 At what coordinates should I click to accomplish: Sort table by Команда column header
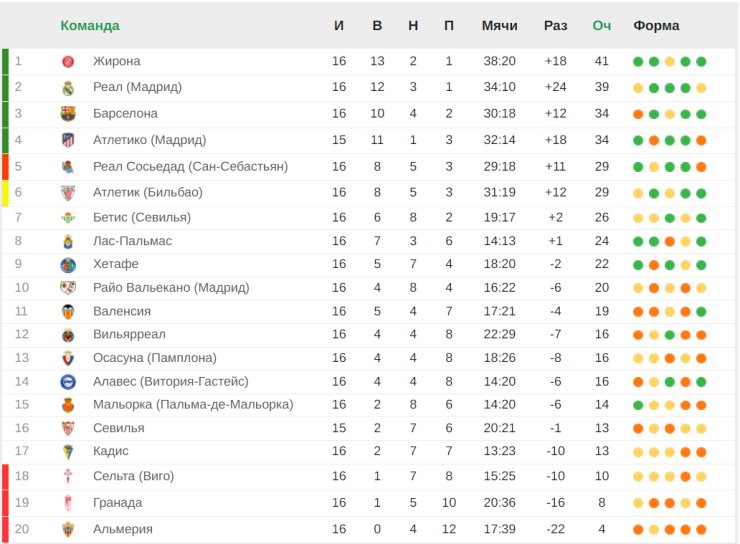(90, 26)
